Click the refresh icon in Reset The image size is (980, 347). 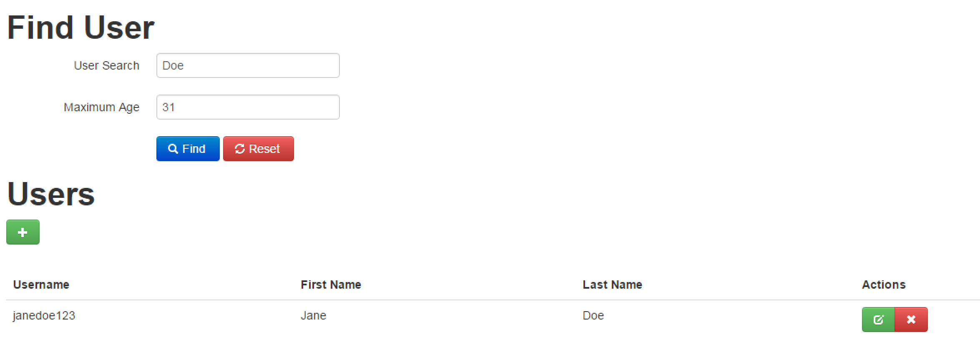click(x=240, y=149)
